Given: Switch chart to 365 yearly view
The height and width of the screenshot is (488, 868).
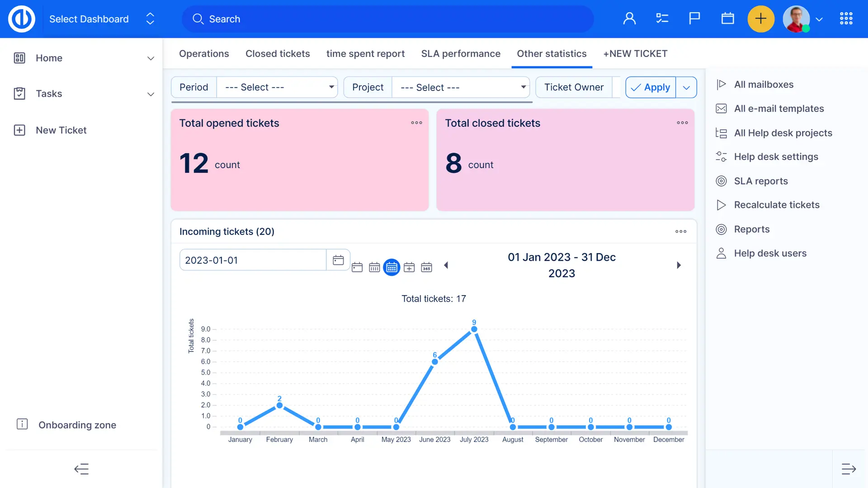Looking at the screenshot, I should pos(426,267).
